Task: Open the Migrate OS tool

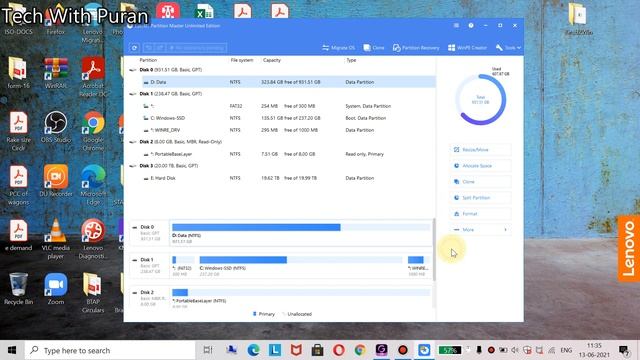Action: [338, 48]
